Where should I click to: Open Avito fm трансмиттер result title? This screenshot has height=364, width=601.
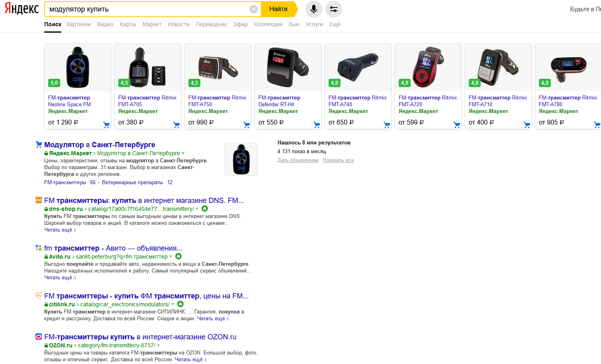[x=114, y=248]
